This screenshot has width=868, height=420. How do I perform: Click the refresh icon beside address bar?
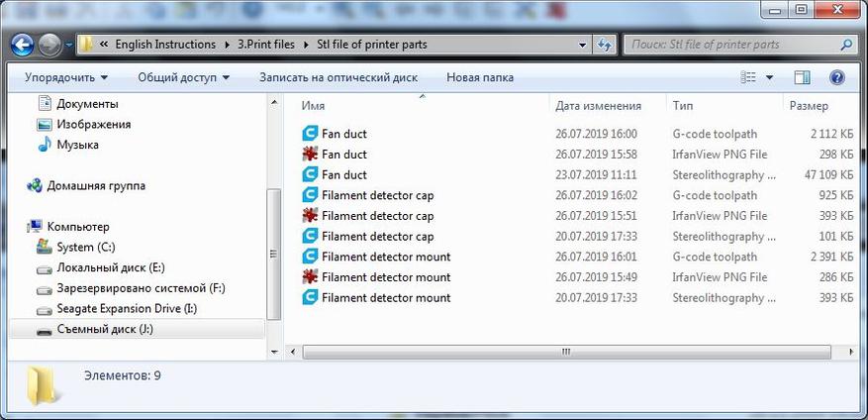pos(605,45)
